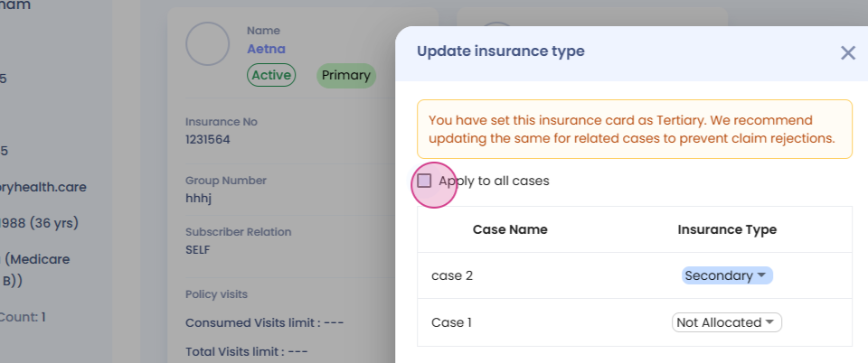Click the Subscriber Relation SELF value
The image size is (868, 363).
[198, 247]
